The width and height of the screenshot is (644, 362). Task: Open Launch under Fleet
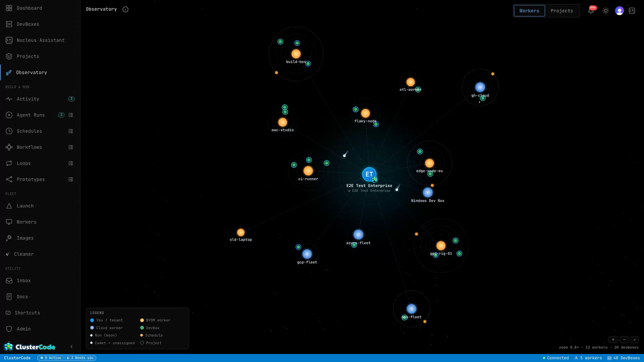click(40, 206)
